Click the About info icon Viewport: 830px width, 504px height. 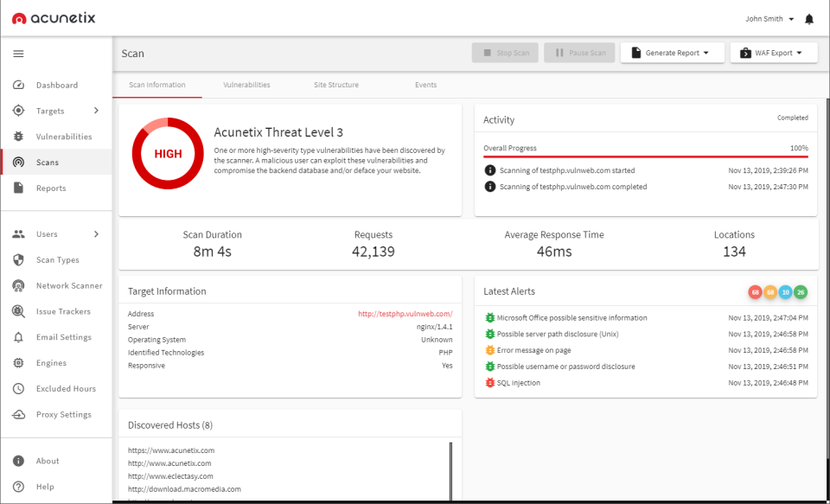click(18, 461)
